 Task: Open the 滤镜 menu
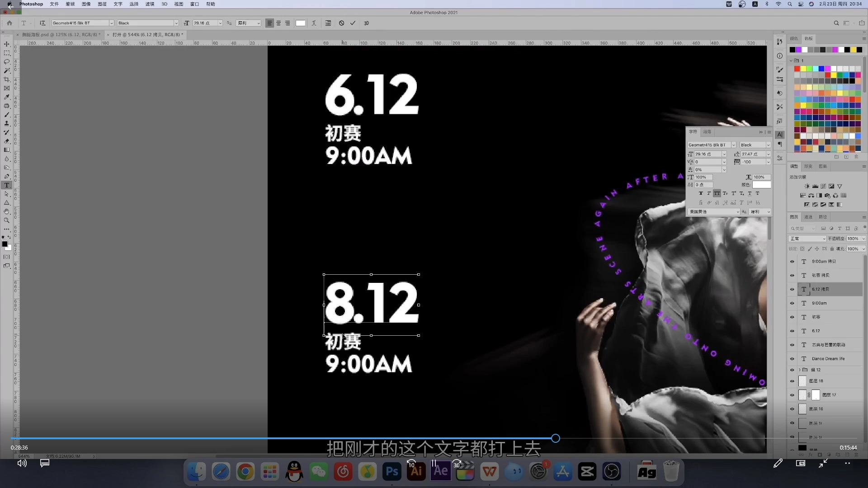coord(150,4)
